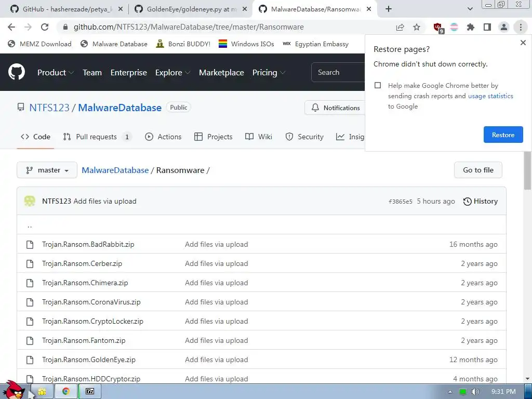Viewport: 532px width, 399px height.
Task: Close the GoldenEye tab
Action: tap(245, 9)
